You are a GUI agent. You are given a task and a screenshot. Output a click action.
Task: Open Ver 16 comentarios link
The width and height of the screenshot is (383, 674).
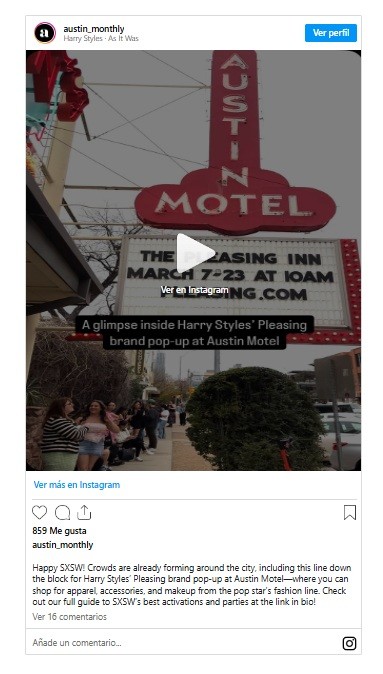coord(70,617)
